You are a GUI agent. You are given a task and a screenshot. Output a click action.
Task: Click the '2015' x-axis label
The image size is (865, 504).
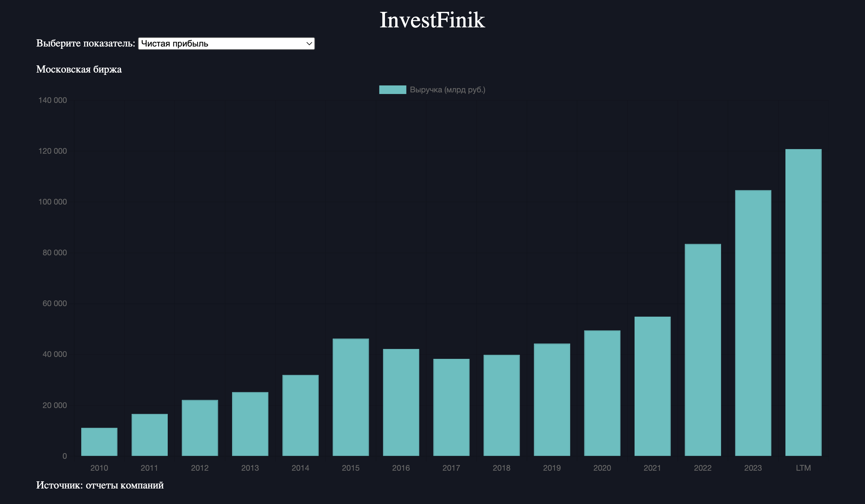pyautogui.click(x=351, y=468)
